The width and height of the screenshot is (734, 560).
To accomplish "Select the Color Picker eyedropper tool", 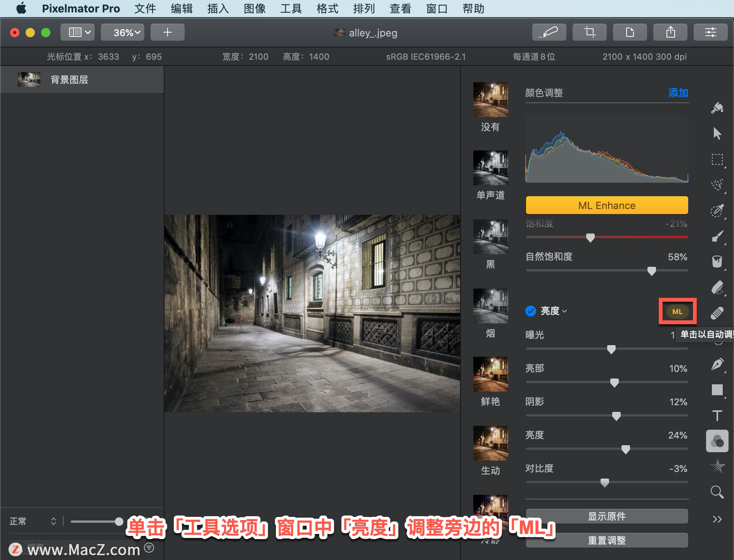I will 717,211.
